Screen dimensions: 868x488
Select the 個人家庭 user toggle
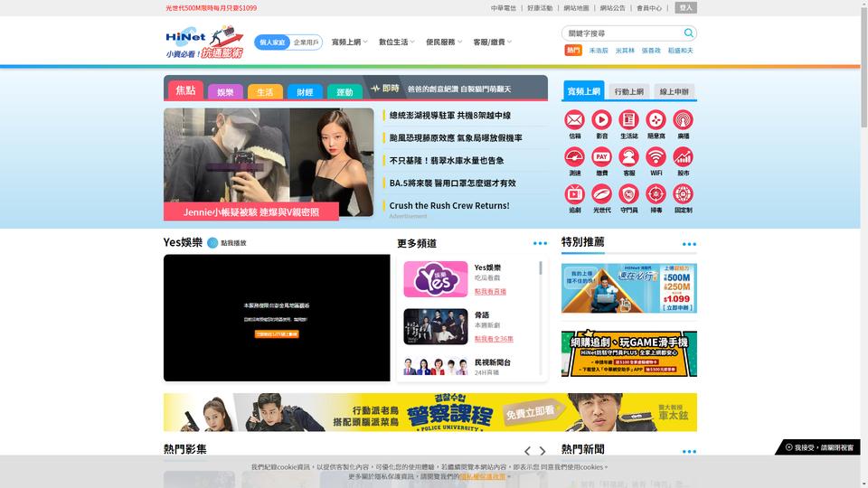tap(272, 42)
